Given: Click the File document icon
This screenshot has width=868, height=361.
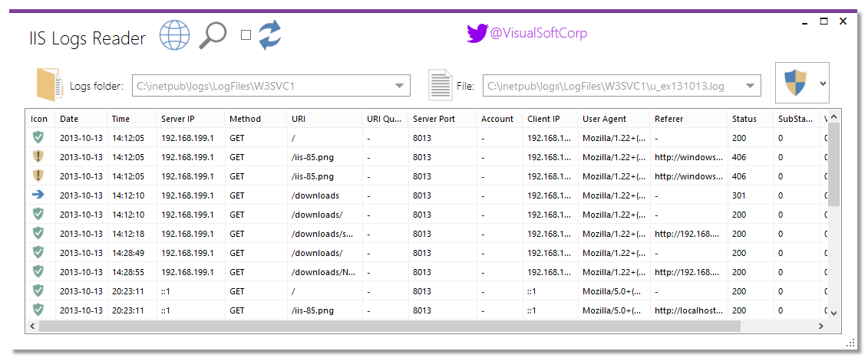Looking at the screenshot, I should [440, 85].
